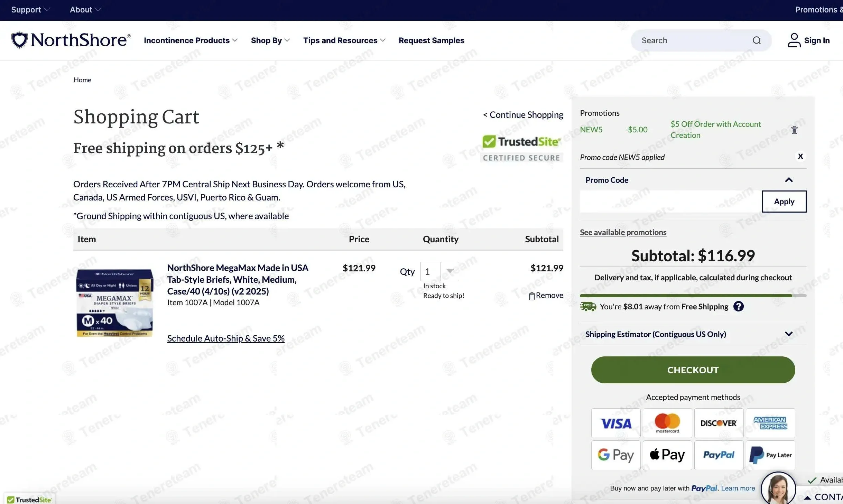843x504 pixels.
Task: Select the Google Pay icon
Action: [x=615, y=455]
